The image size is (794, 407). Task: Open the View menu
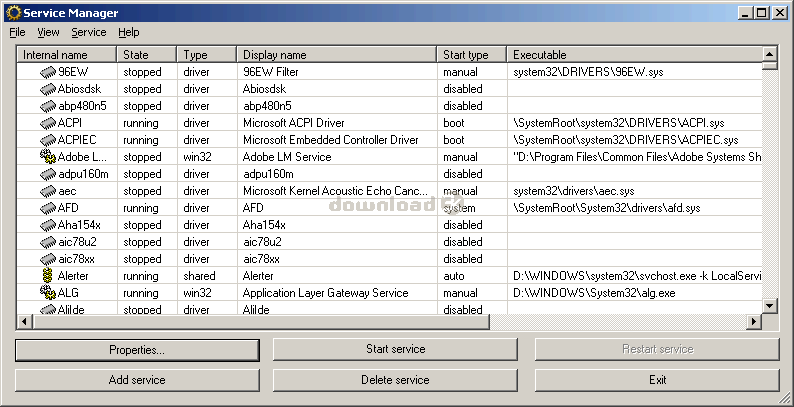click(48, 32)
